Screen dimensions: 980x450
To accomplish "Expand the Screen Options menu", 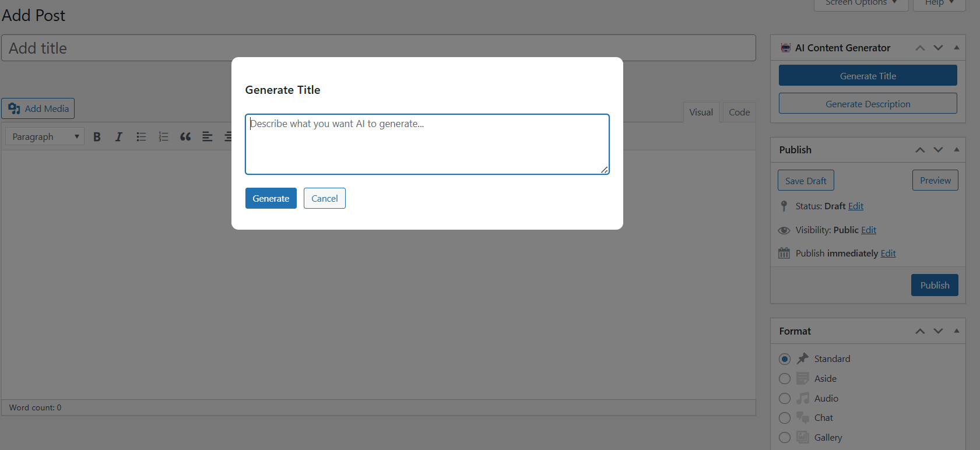I will point(860,3).
